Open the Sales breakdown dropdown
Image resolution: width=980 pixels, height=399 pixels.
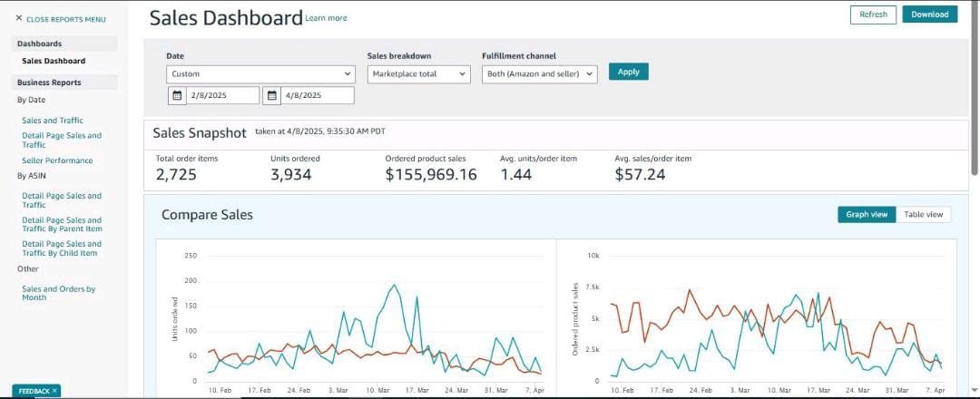click(x=418, y=73)
